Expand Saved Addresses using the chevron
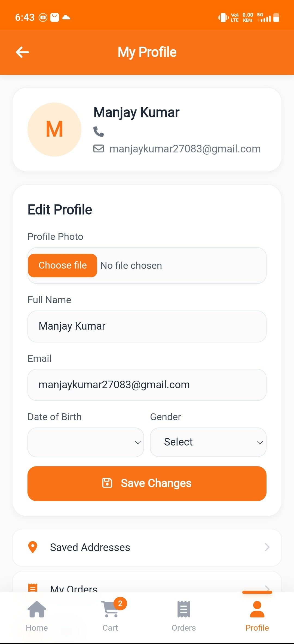The image size is (294, 644). click(267, 547)
